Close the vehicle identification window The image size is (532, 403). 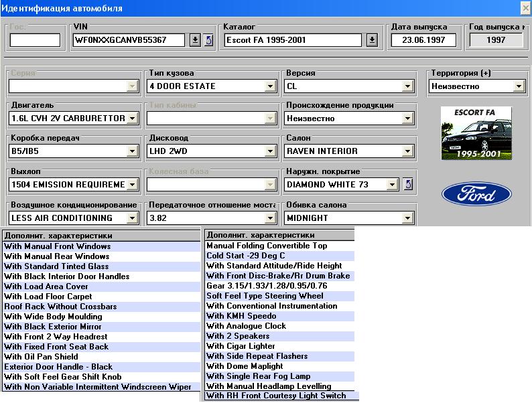pyautogui.click(x=525, y=8)
